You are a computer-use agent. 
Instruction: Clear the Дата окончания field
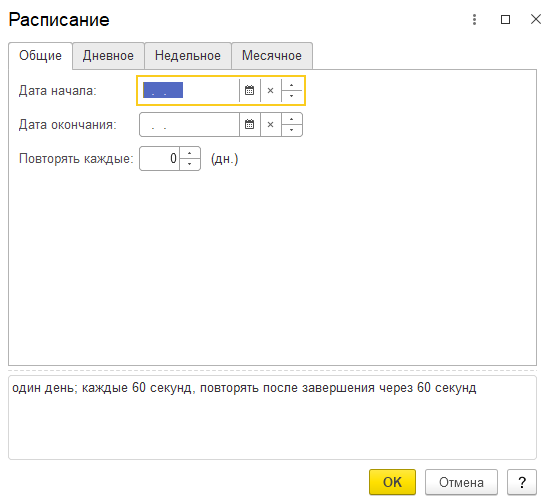pos(271,125)
